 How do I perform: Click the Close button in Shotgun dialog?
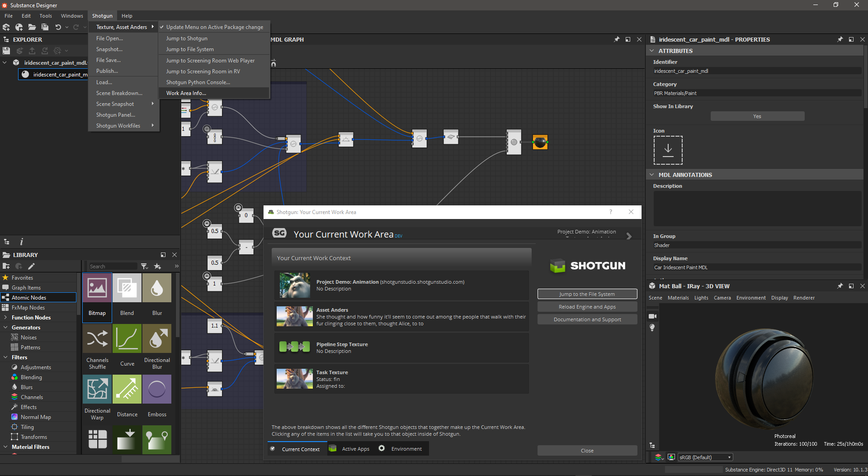pos(587,451)
